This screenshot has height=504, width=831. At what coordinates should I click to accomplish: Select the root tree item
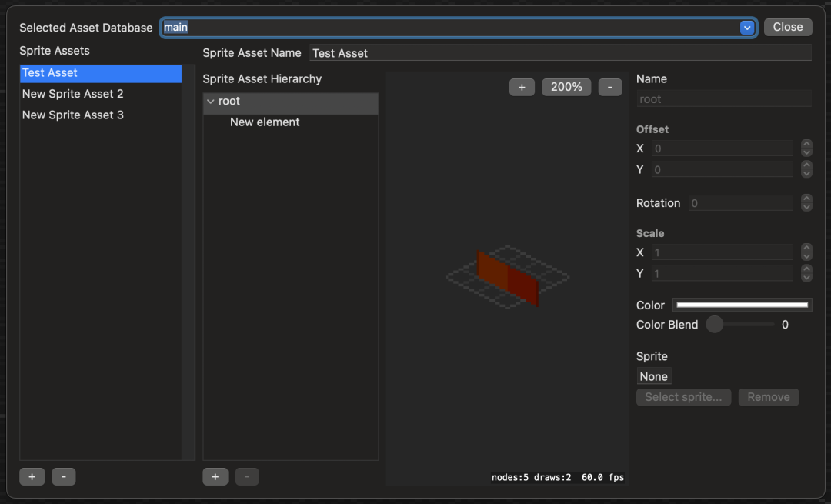pyautogui.click(x=290, y=102)
